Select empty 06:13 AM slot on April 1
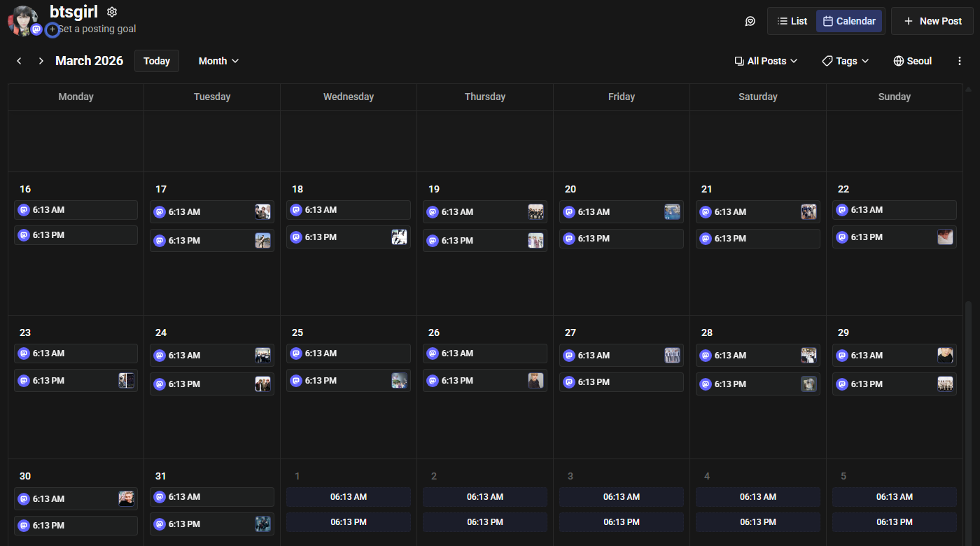The image size is (980, 546). coord(348,497)
